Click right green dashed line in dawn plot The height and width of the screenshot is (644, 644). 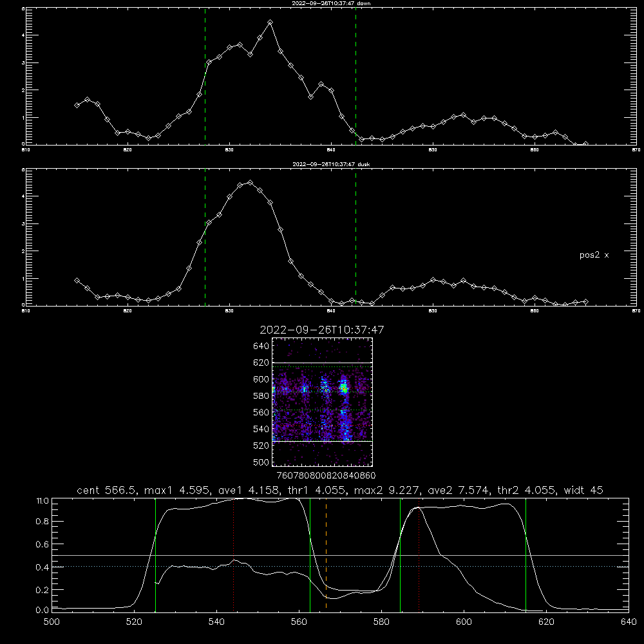[355, 76]
